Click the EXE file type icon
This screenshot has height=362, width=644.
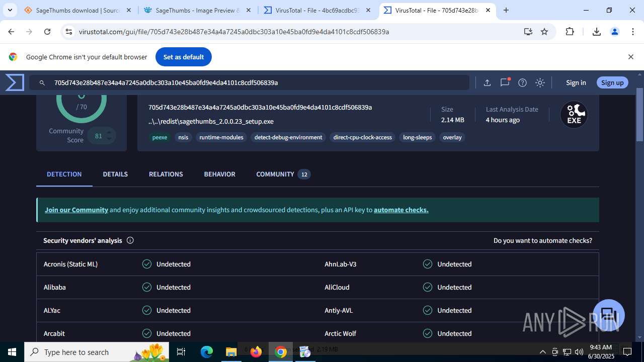[x=574, y=115]
